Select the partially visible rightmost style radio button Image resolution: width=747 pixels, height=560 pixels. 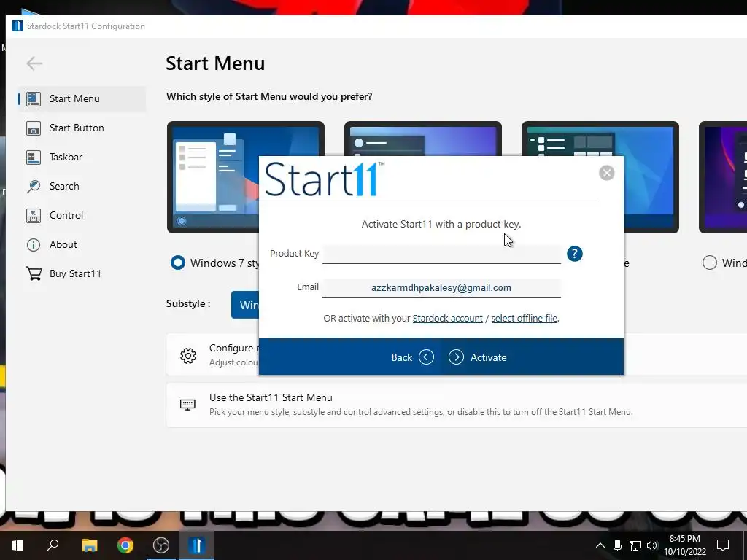tap(709, 262)
